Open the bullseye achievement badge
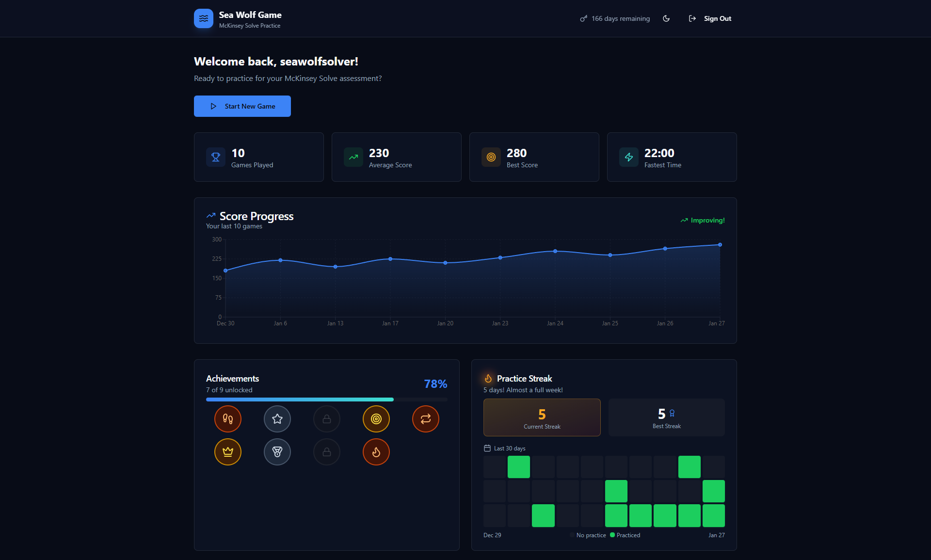 click(376, 419)
